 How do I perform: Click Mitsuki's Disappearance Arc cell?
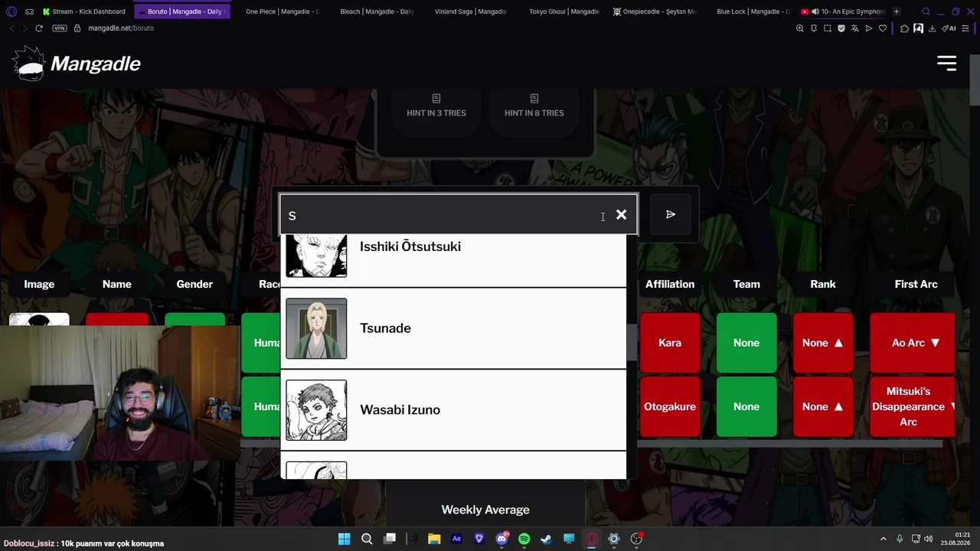tap(912, 406)
